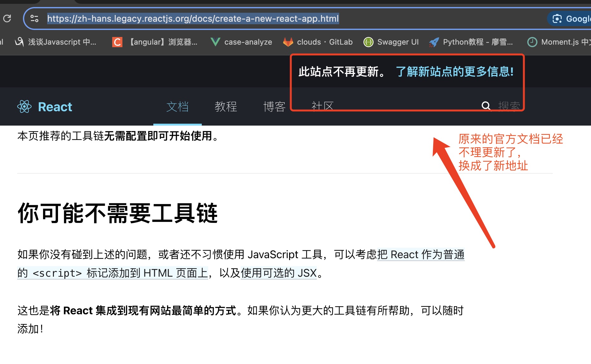The image size is (591, 364).
Task: Open case-analyze bookmark
Action: (241, 42)
